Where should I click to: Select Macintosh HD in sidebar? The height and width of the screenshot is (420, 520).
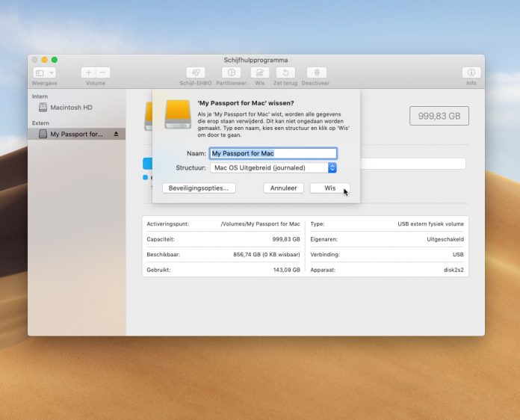pyautogui.click(x=71, y=108)
